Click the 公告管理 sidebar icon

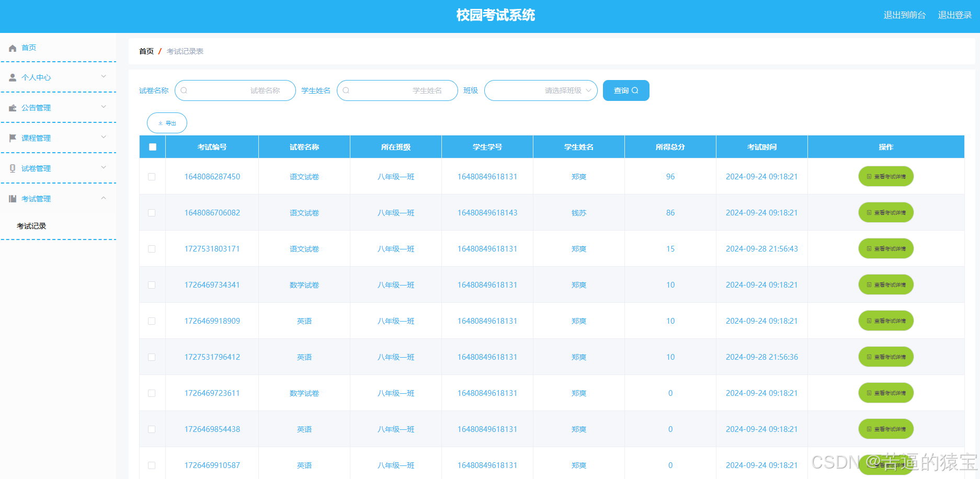13,108
